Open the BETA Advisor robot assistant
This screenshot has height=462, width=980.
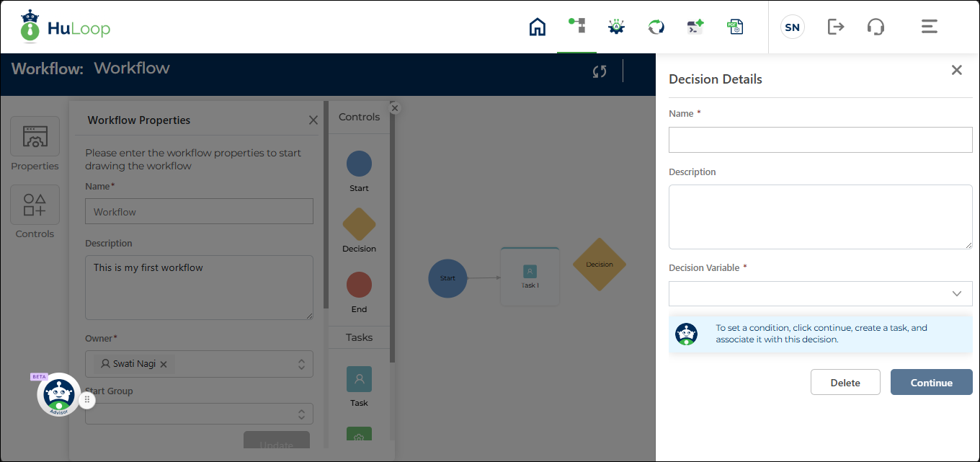tap(58, 394)
